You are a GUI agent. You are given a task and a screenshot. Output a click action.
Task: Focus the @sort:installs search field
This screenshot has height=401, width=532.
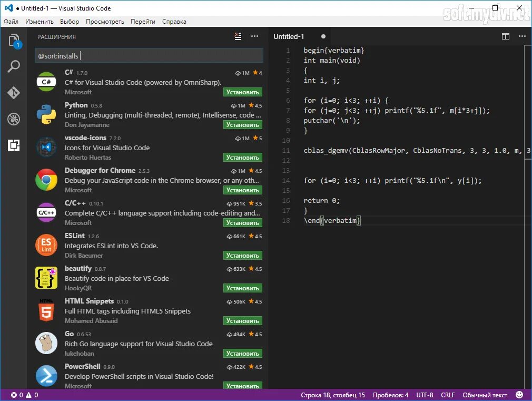pyautogui.click(x=149, y=56)
